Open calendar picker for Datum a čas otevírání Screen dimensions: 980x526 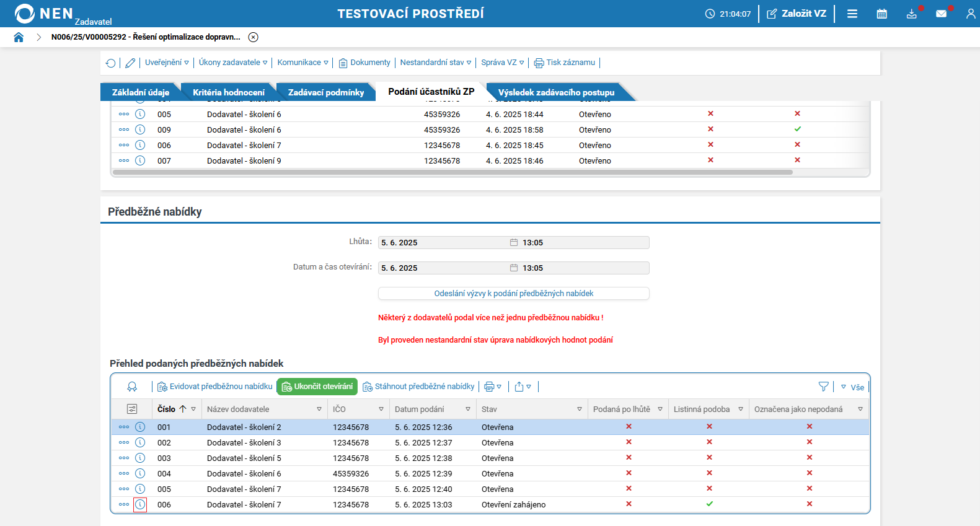point(514,268)
